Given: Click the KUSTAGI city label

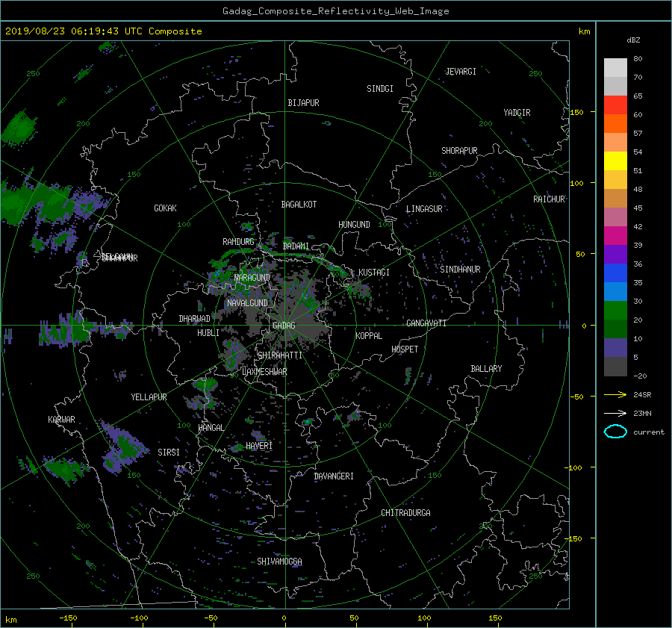Looking at the screenshot, I should coord(374,273).
